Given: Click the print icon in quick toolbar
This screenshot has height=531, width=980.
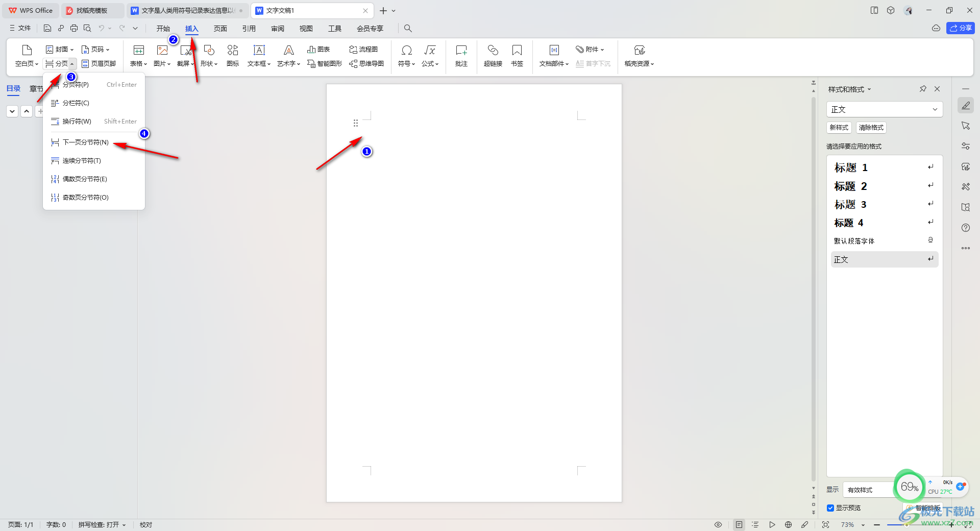Looking at the screenshot, I should (74, 29).
